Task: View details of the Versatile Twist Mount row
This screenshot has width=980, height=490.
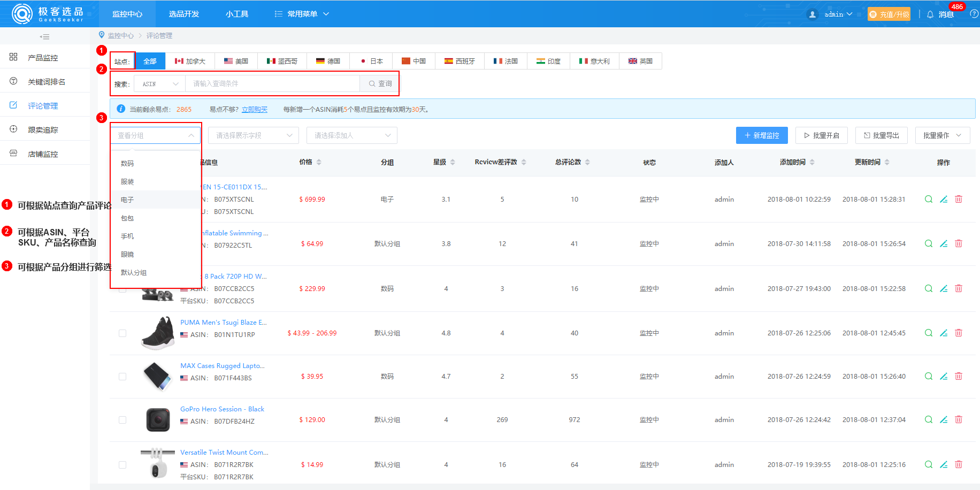Action: tap(929, 464)
